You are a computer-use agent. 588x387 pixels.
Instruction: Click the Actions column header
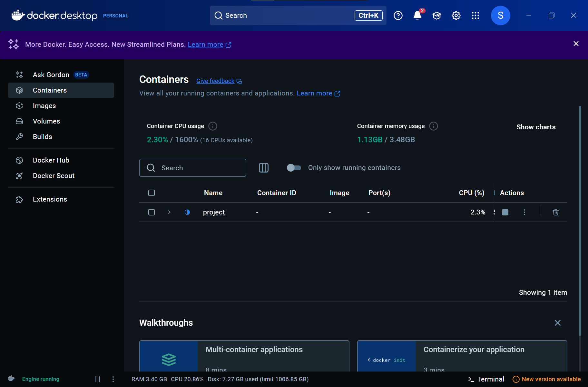coord(512,193)
